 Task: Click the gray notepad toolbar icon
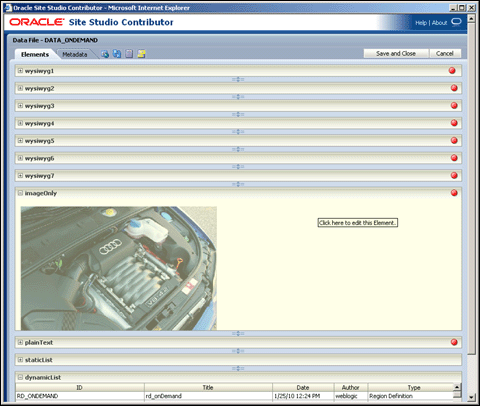point(129,54)
